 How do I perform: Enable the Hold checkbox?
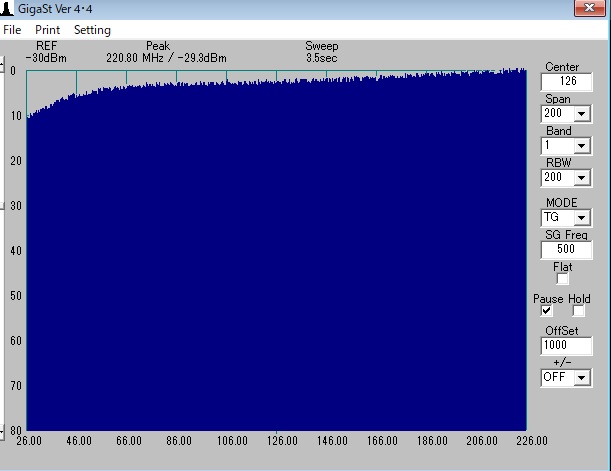pyautogui.click(x=578, y=310)
